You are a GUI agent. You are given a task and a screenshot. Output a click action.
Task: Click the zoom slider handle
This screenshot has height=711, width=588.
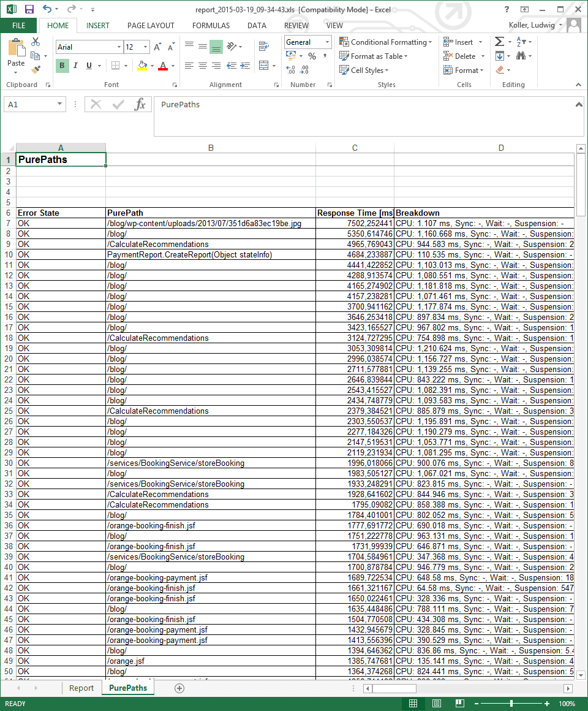[511, 704]
